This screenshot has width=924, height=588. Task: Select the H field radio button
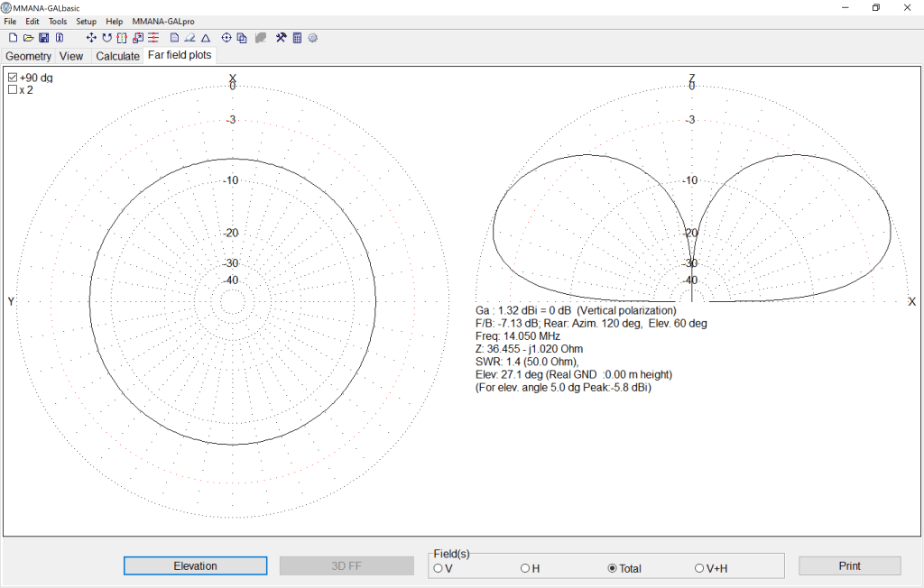525,568
